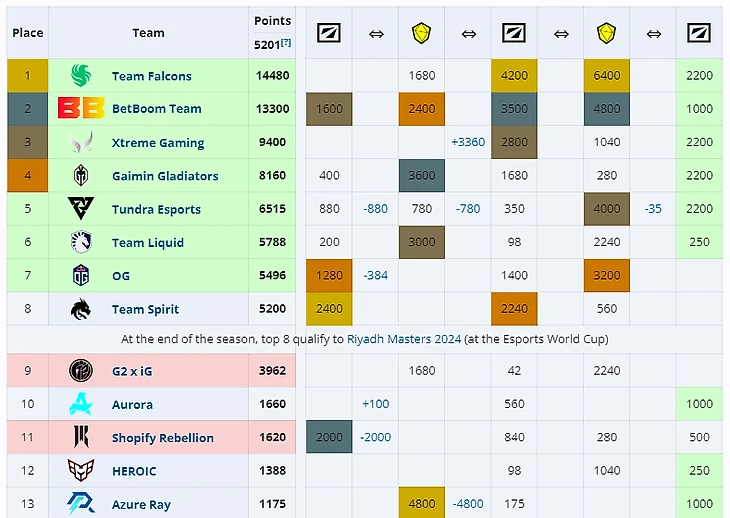730x518 pixels.
Task: Click the Team Spirit dragon logo
Action: tap(81, 309)
